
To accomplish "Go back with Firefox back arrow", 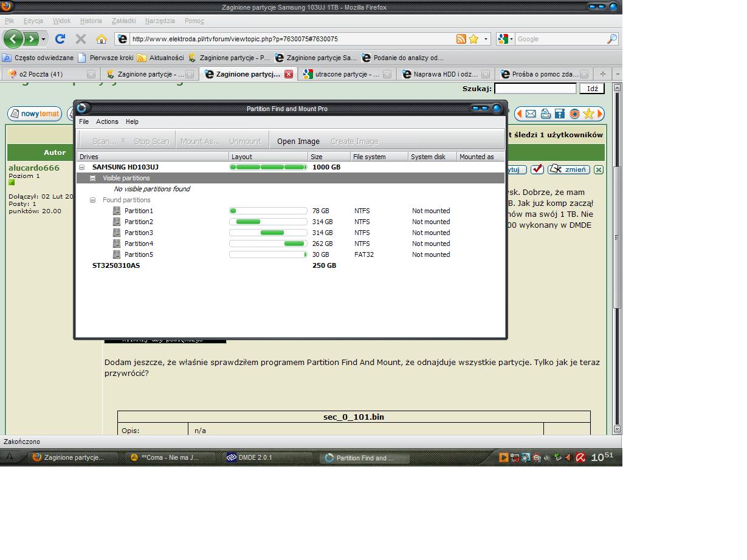I will point(13,39).
